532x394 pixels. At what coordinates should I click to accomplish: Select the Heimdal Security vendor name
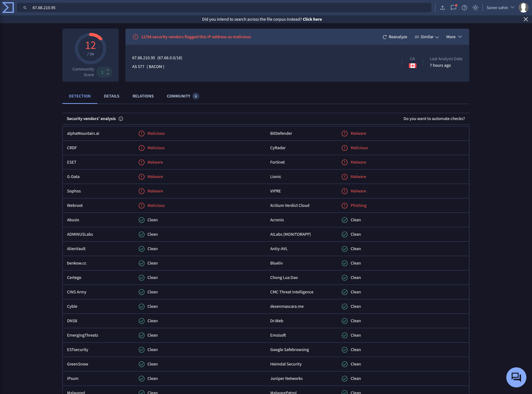point(286,364)
